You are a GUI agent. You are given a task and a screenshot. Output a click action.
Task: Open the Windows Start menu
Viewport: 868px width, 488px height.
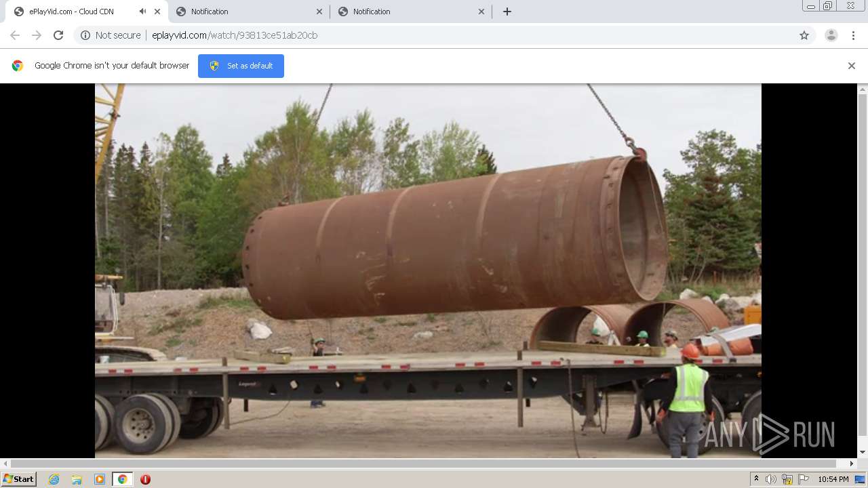point(19,479)
